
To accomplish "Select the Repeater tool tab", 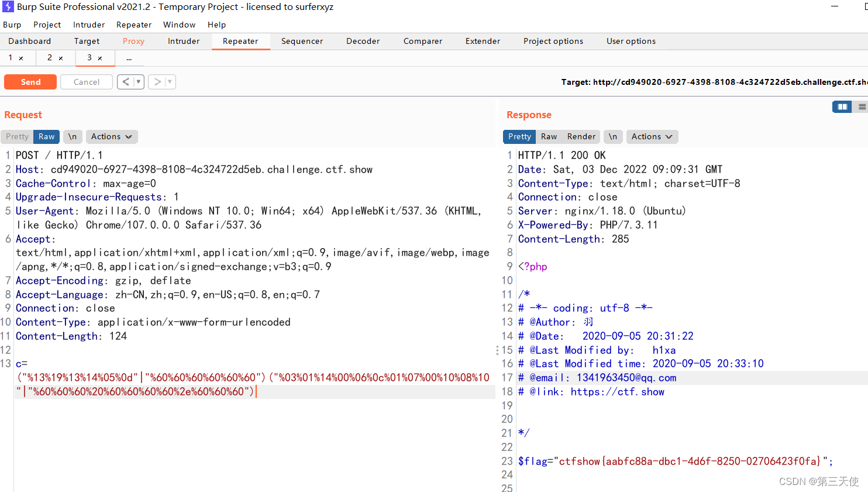I will pyautogui.click(x=240, y=41).
